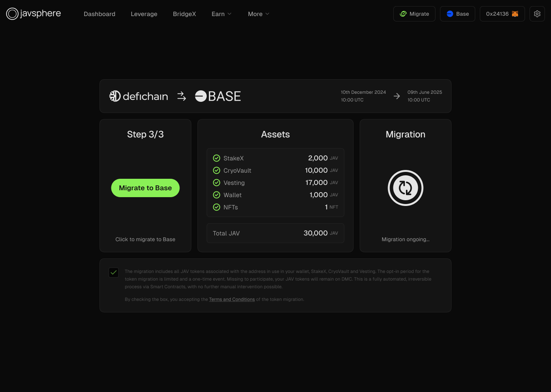
Task: Click the NFTs asset label
Action: click(231, 207)
